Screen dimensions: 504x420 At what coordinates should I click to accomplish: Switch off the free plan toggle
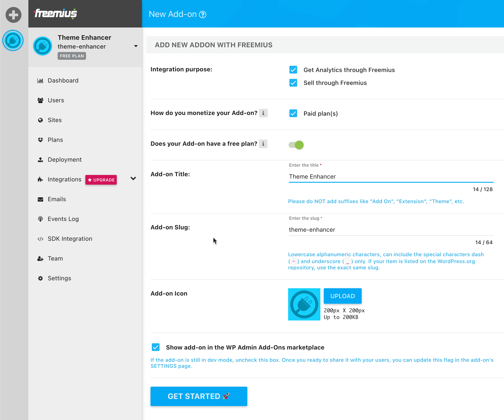[296, 145]
